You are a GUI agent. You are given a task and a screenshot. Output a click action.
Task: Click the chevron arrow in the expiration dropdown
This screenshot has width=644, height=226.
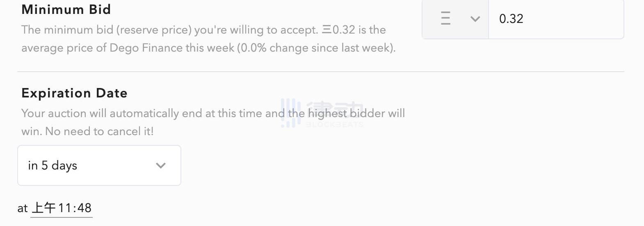coord(161,165)
